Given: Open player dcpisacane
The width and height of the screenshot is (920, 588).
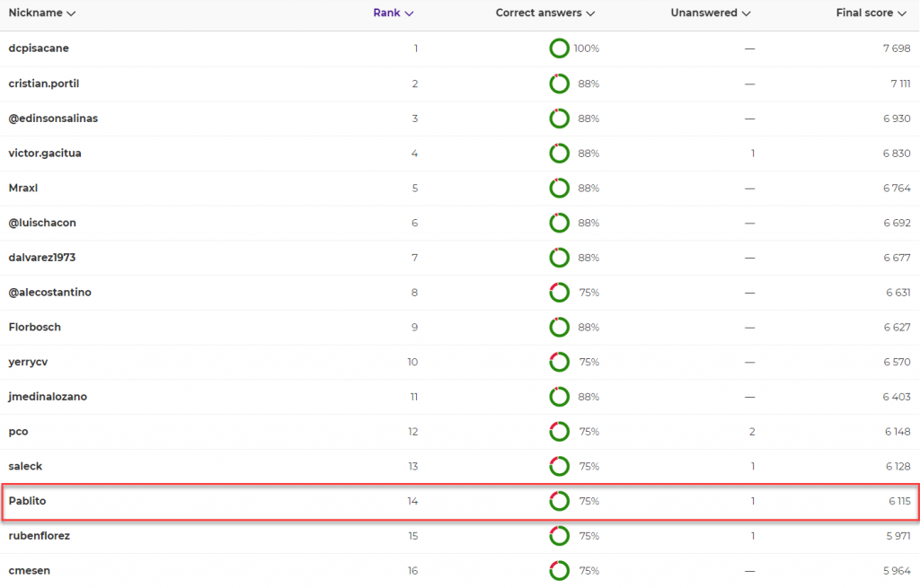Looking at the screenshot, I should pyautogui.click(x=39, y=48).
